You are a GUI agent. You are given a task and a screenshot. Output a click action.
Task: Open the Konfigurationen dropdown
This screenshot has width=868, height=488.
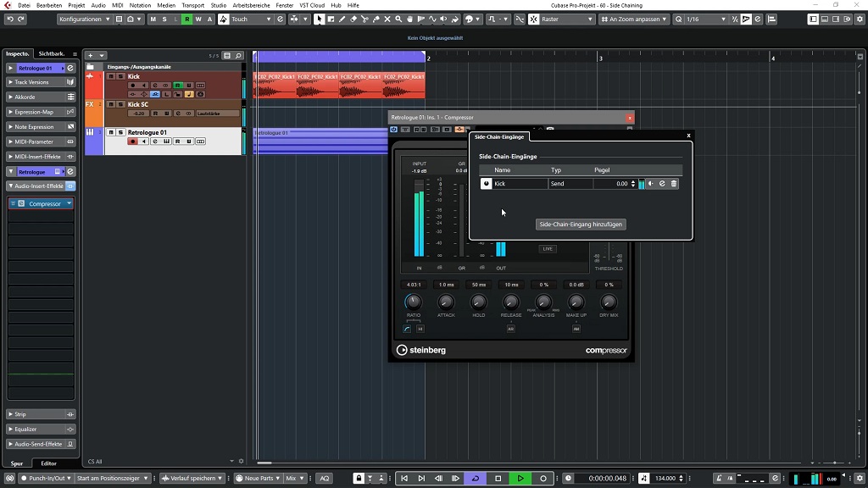(84, 19)
